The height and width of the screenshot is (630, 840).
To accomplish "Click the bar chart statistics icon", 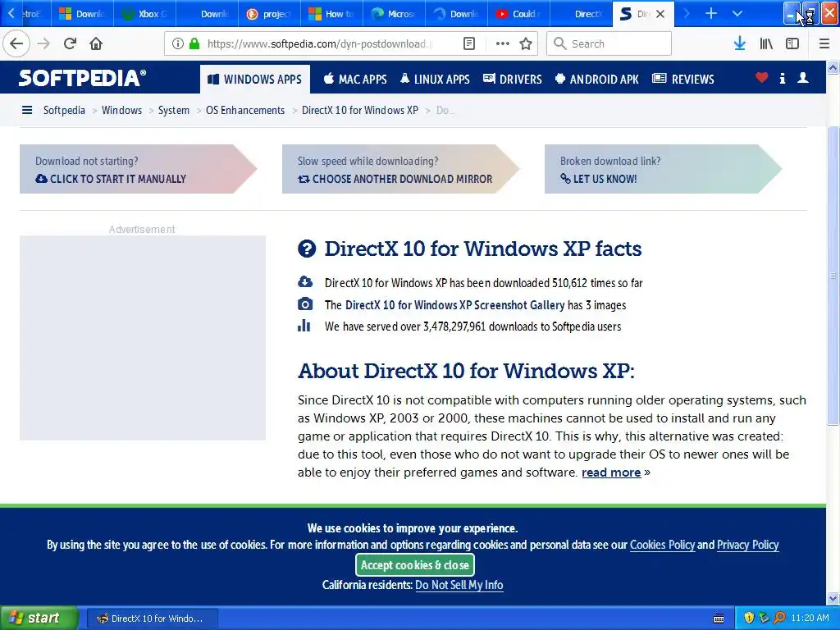I will tap(304, 325).
